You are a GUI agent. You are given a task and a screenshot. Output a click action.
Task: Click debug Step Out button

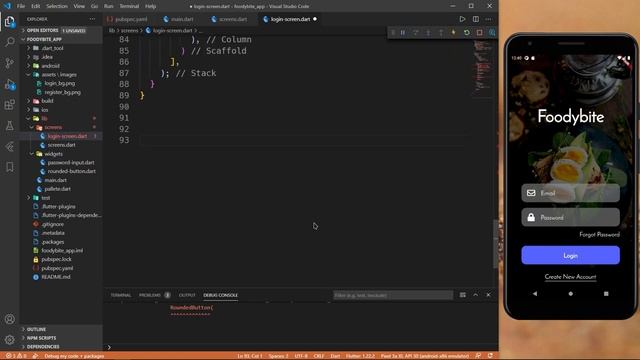pos(441,33)
